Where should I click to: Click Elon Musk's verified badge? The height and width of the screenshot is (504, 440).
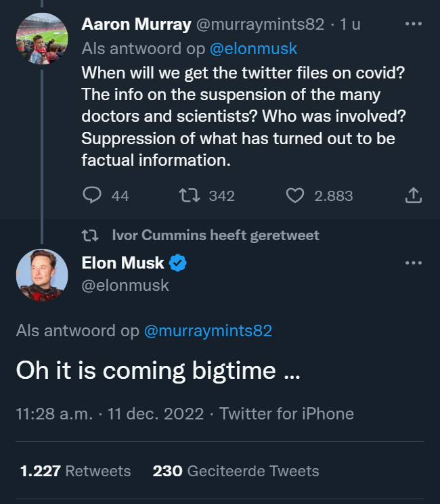[x=177, y=262]
